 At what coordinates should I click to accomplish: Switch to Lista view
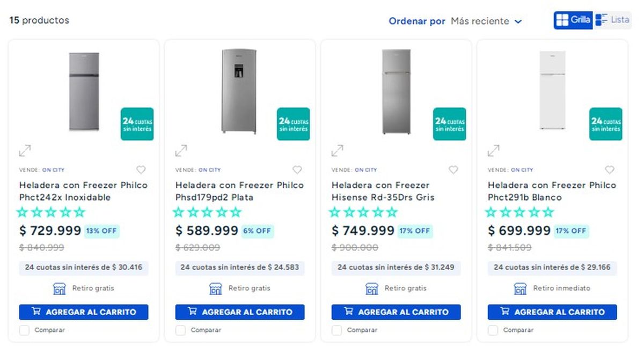[x=612, y=20]
